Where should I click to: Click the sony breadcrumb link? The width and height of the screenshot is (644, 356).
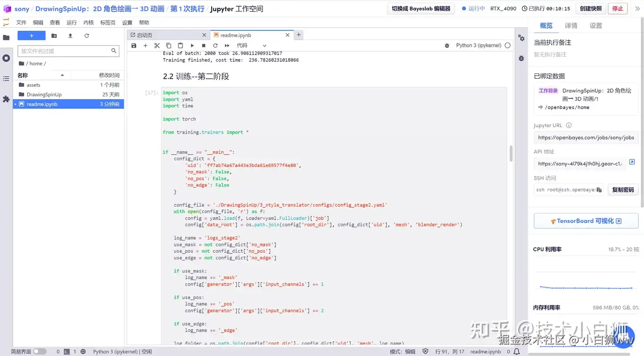click(22, 9)
